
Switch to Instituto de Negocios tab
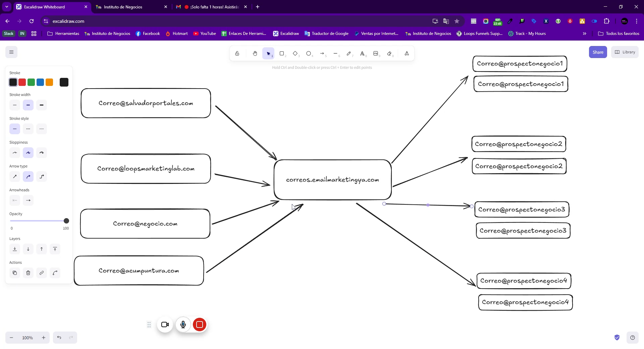pyautogui.click(x=131, y=7)
